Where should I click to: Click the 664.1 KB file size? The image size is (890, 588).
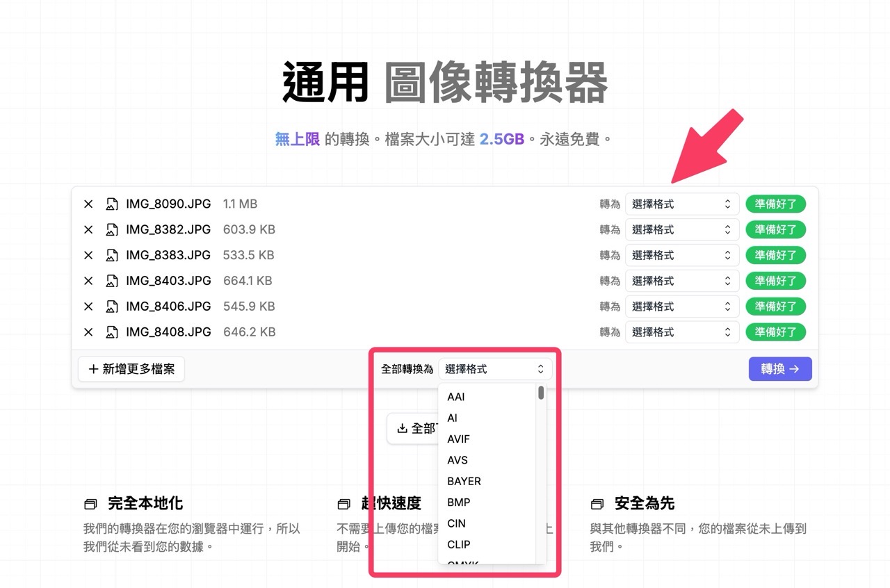tap(248, 281)
